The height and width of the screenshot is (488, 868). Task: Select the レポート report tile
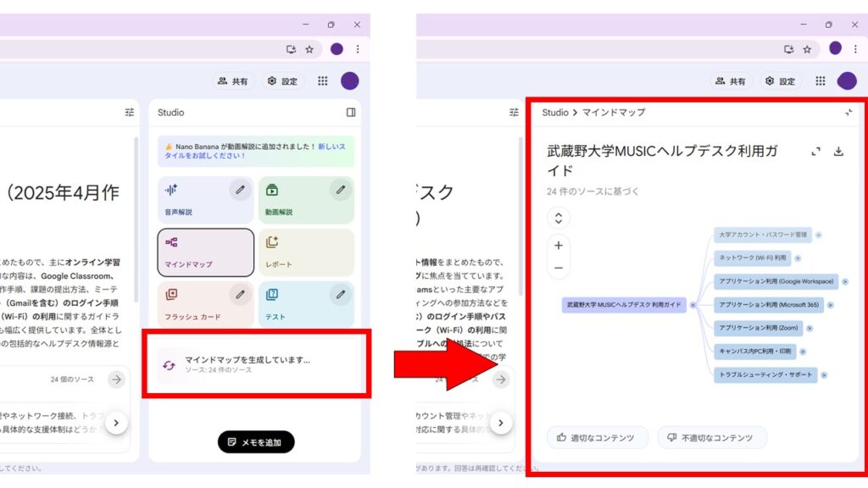[306, 252]
